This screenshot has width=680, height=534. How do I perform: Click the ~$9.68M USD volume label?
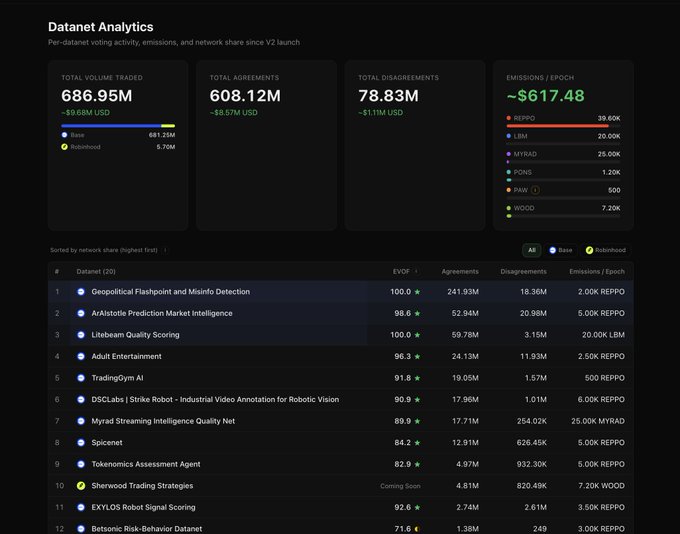click(85, 112)
